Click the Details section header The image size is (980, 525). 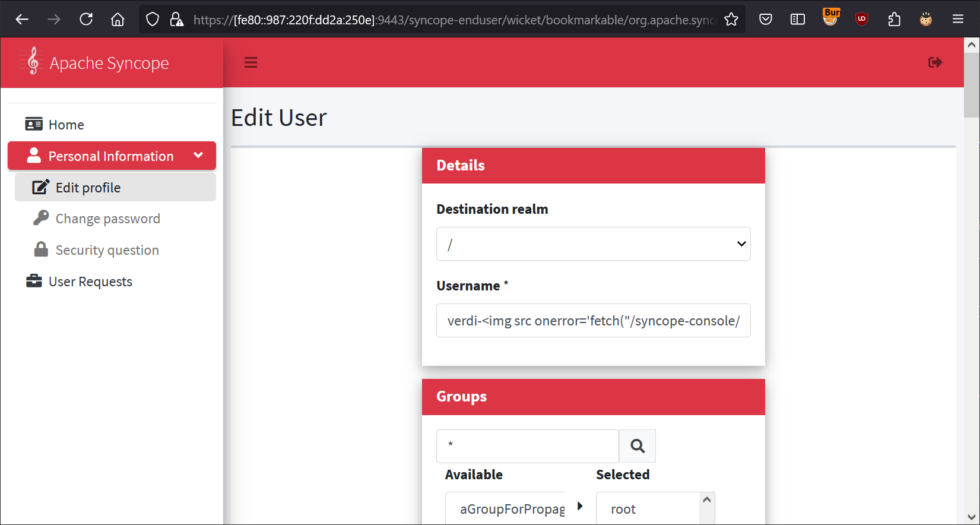pyautogui.click(x=594, y=166)
